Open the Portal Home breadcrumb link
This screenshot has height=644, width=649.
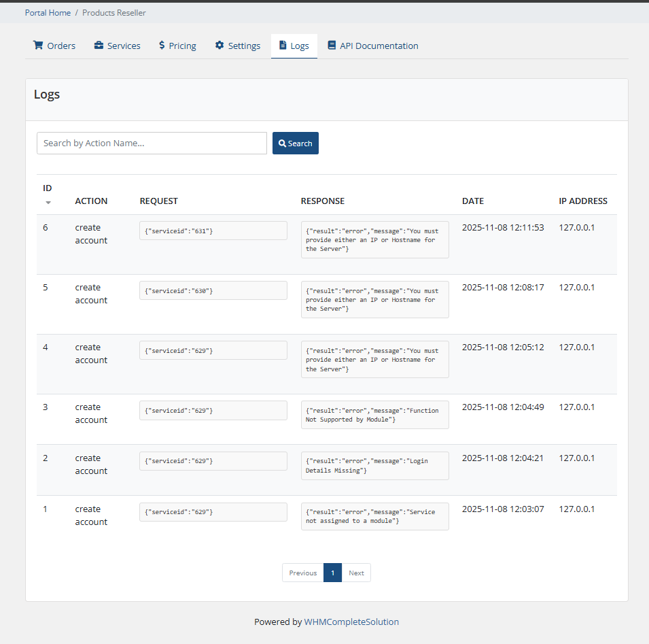[x=48, y=12]
